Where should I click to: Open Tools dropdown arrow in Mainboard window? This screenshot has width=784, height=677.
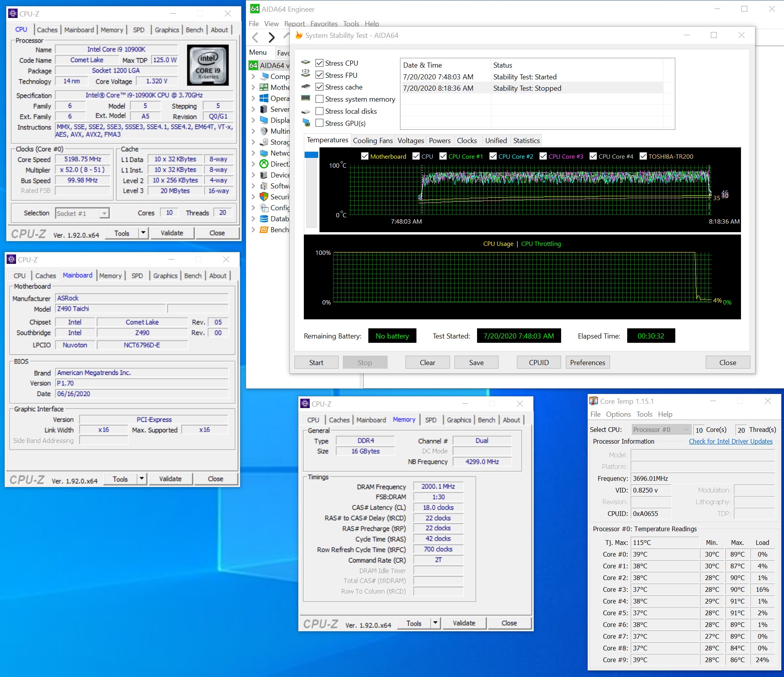point(142,479)
